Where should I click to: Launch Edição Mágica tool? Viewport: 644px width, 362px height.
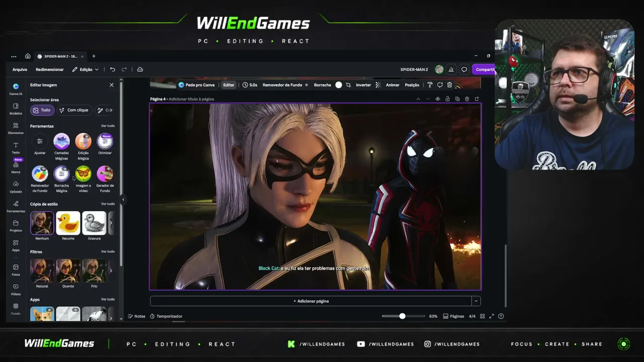tap(83, 147)
